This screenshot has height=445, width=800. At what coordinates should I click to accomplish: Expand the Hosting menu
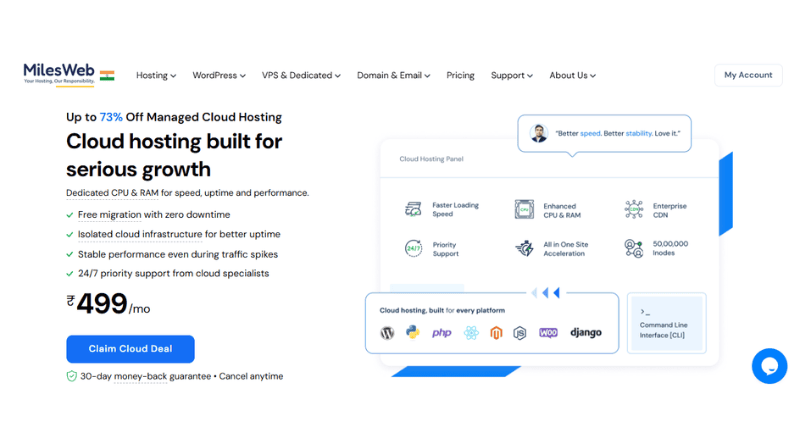click(x=156, y=76)
